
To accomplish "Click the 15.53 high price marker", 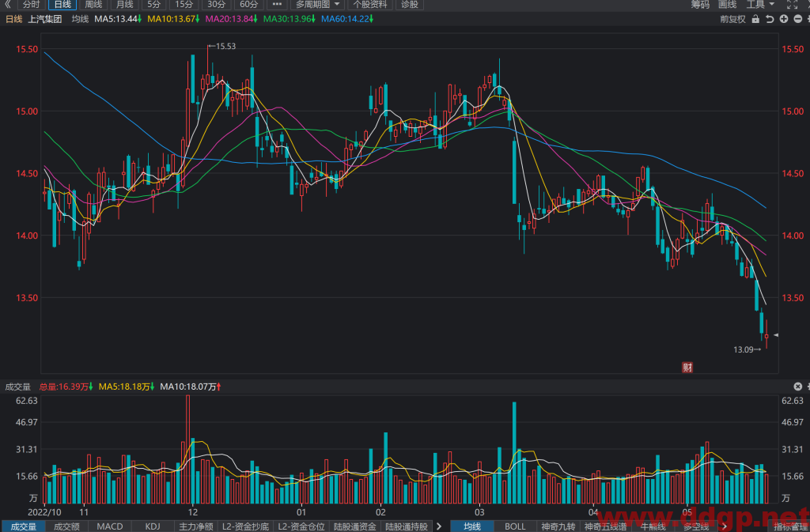I will coord(222,46).
